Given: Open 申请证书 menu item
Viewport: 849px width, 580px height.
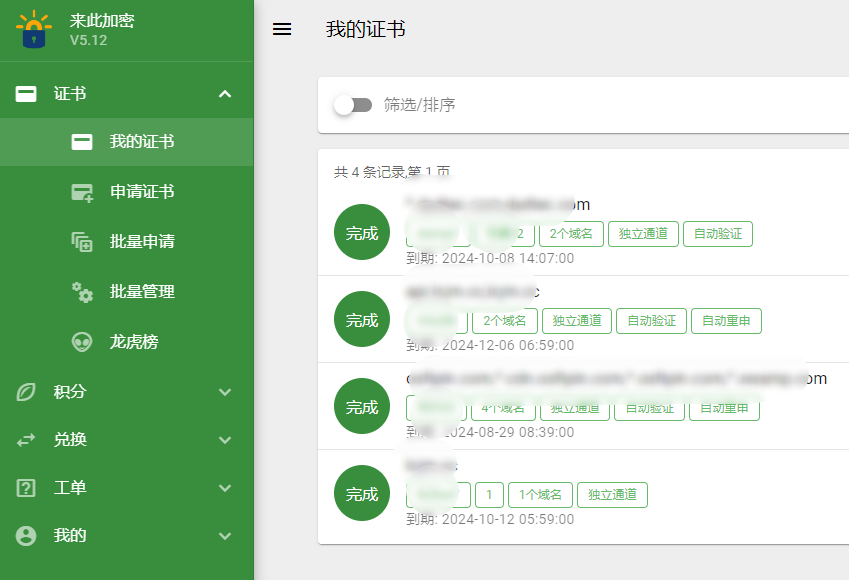Looking at the screenshot, I should [x=127, y=192].
